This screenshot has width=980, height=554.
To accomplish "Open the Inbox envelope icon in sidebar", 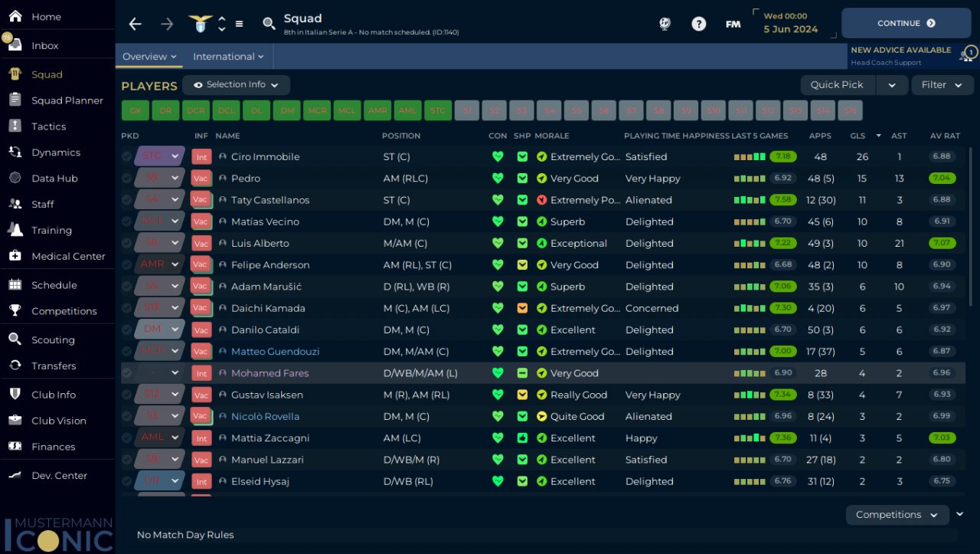I will 15,45.
